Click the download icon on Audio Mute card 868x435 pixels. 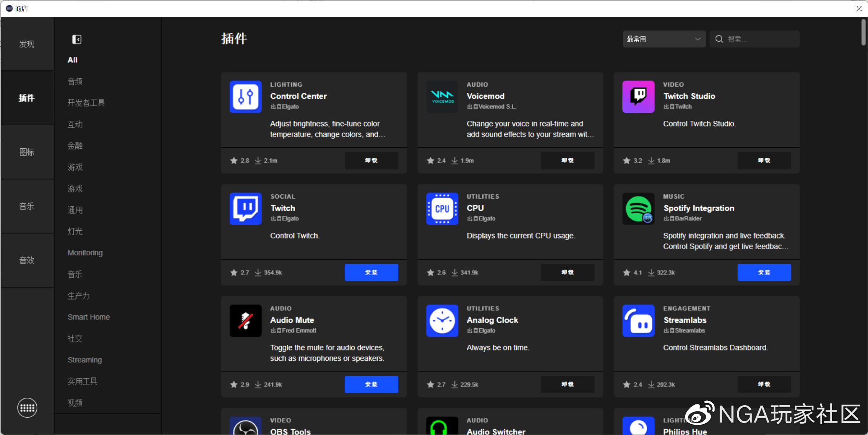(x=258, y=385)
